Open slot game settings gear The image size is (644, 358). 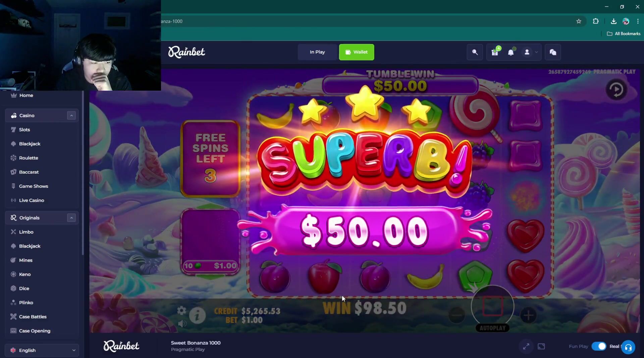[x=181, y=310]
